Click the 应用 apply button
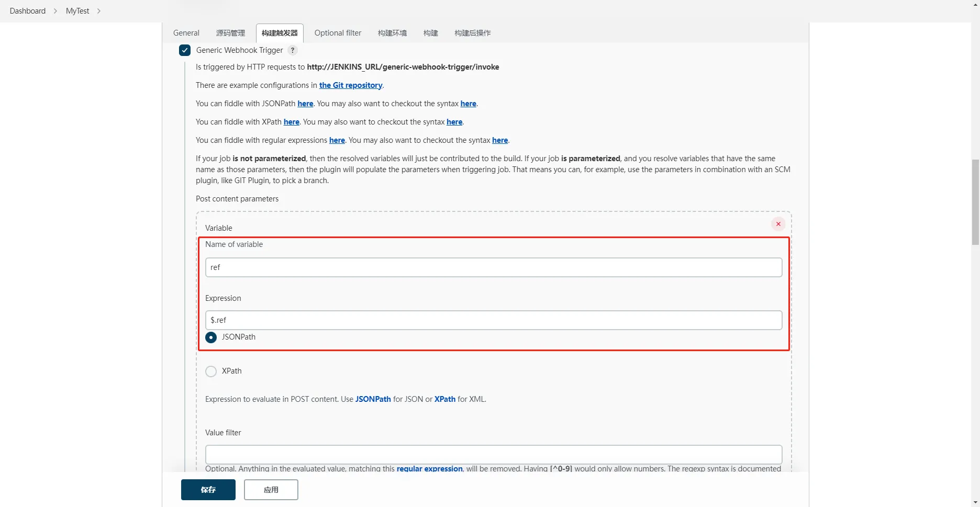 click(x=271, y=490)
